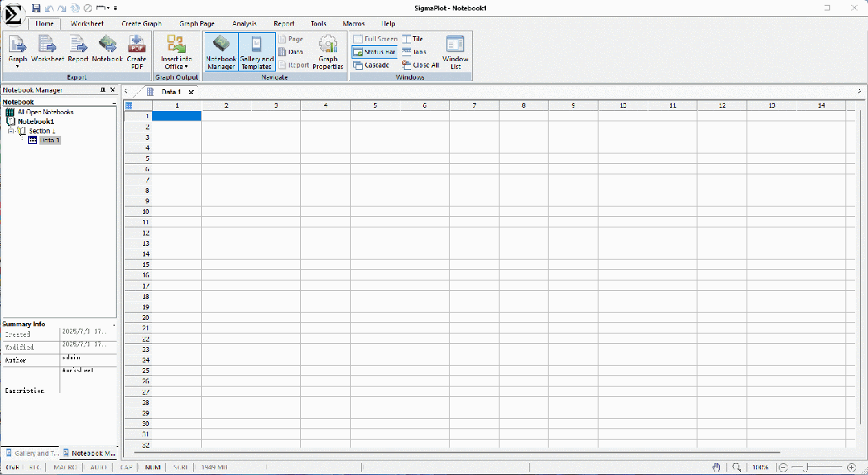The height and width of the screenshot is (475, 868).
Task: Open the Export Graph dropdown button
Action: (x=17, y=51)
